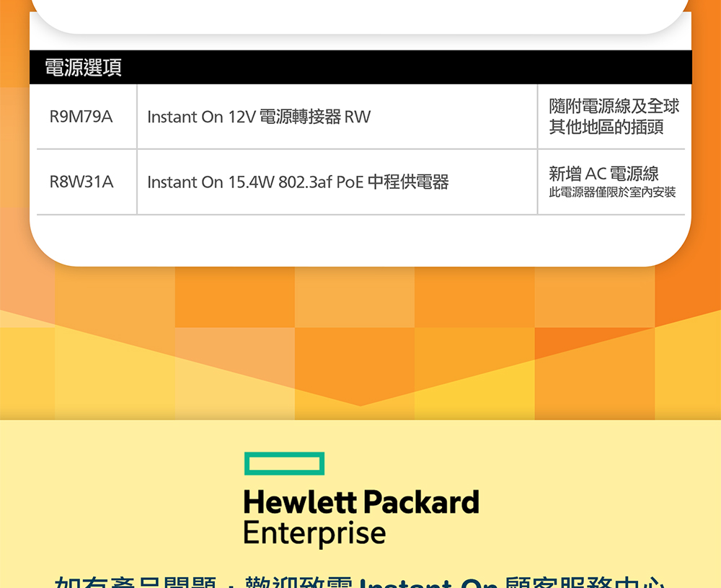721x588 pixels.
Task: Click the 中程供電器 text in second row
Action: [x=408, y=182]
